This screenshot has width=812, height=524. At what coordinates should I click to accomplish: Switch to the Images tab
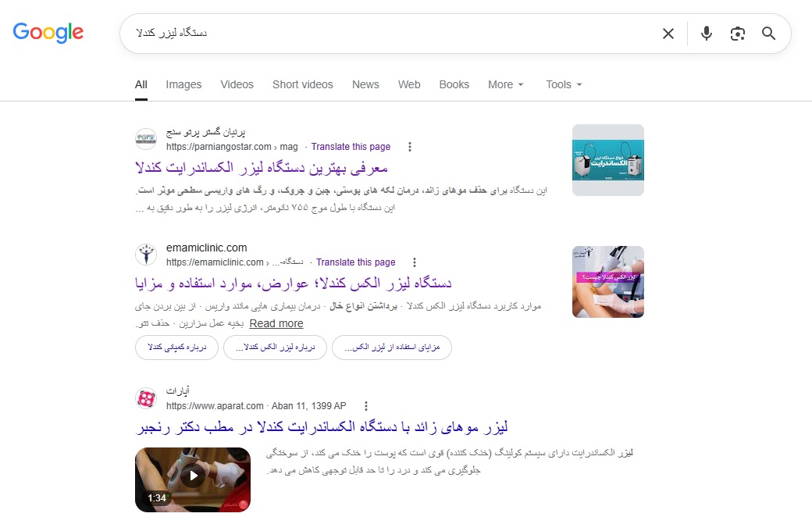(183, 84)
